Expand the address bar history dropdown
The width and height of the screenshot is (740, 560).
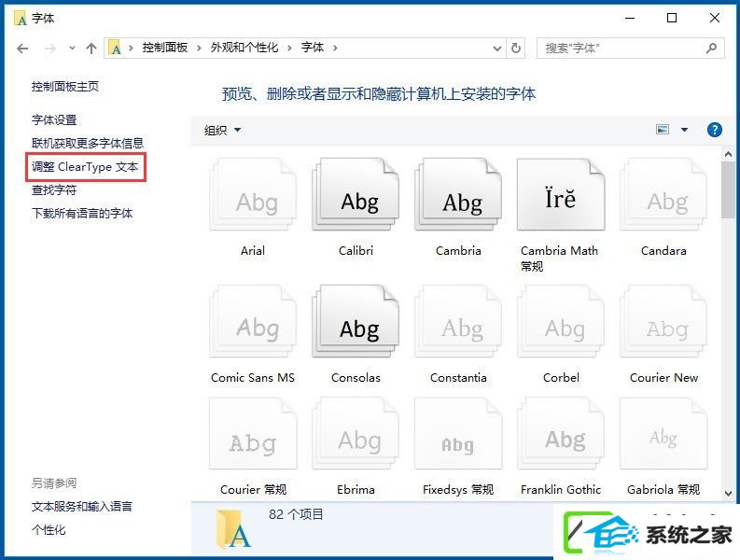pyautogui.click(x=497, y=49)
